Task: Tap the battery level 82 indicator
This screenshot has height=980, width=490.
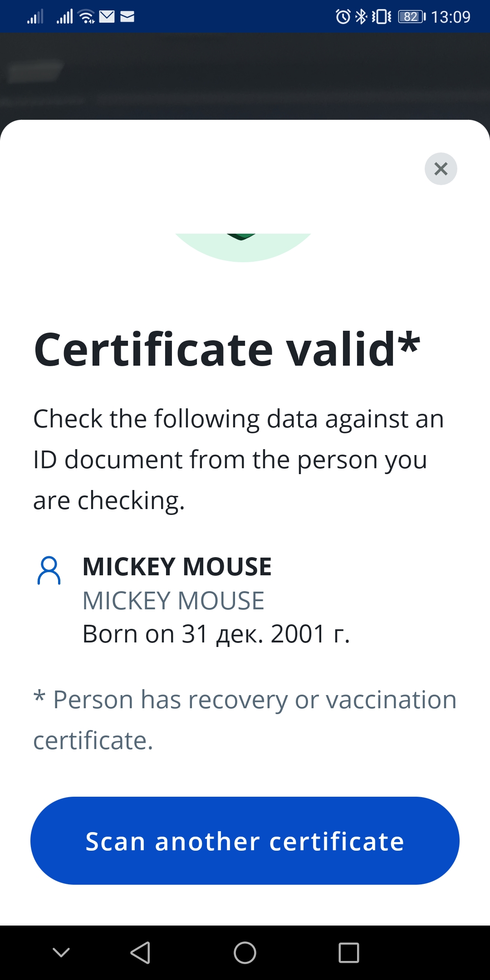Action: [x=412, y=17]
